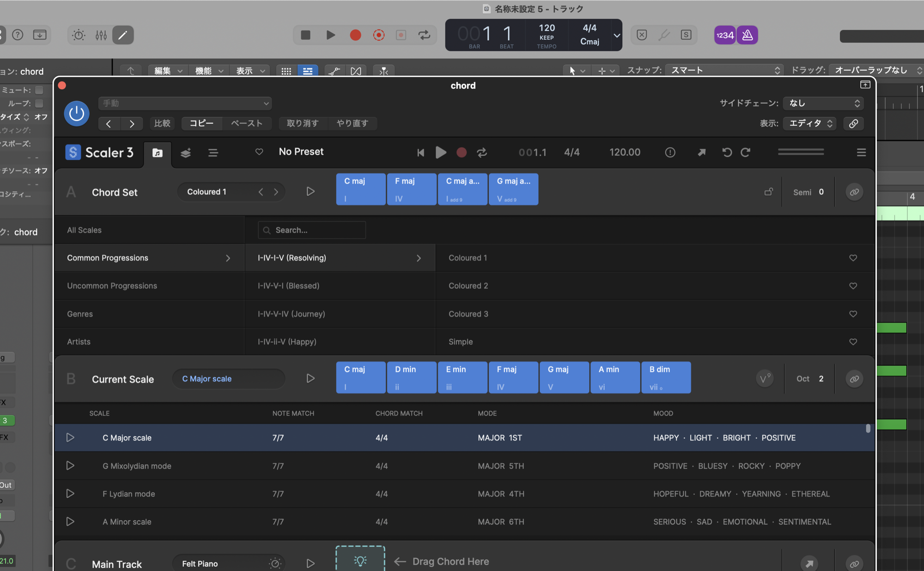Open the 編集 menu in the editor
Screen dimensions: 924x571
pyautogui.click(x=168, y=71)
